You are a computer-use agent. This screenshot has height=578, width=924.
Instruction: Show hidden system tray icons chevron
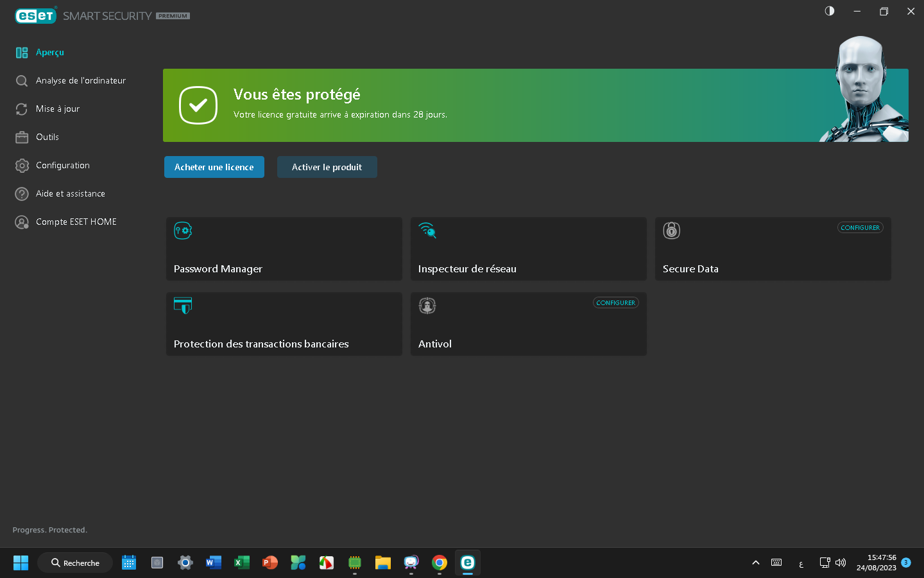(756, 563)
